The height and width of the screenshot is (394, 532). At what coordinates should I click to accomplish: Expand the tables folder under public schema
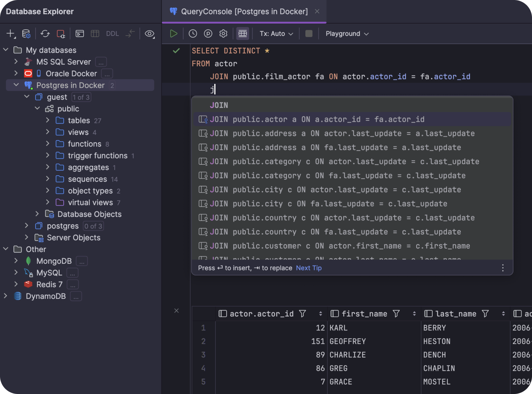(48, 120)
